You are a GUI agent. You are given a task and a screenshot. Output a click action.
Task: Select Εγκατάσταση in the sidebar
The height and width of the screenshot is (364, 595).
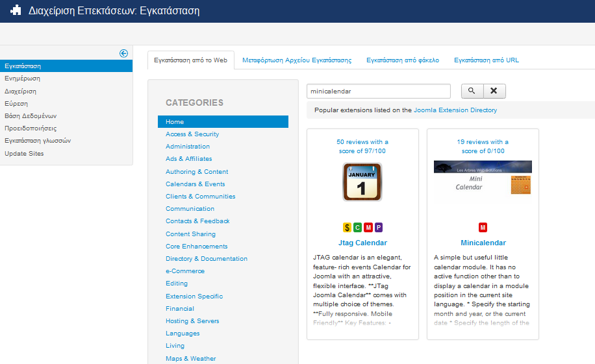(x=66, y=66)
